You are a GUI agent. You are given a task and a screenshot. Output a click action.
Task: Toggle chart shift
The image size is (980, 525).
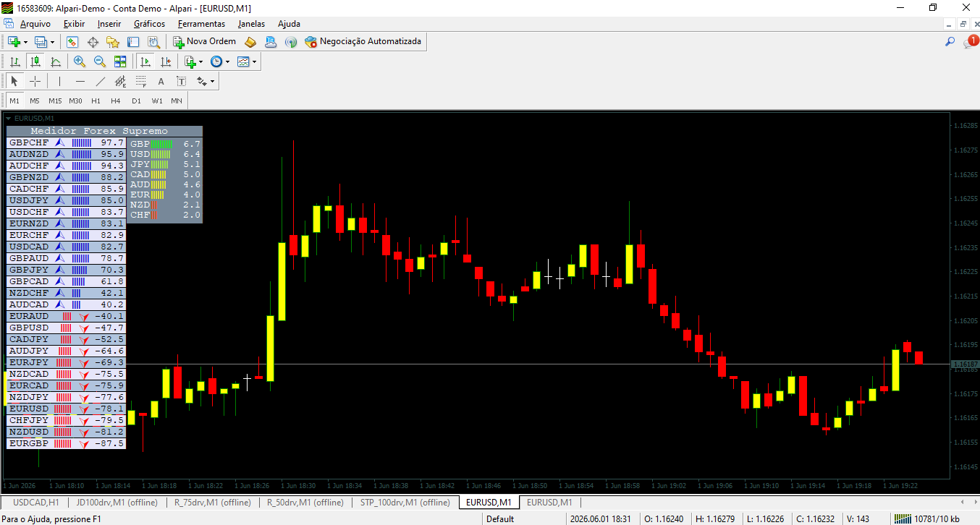[166, 62]
